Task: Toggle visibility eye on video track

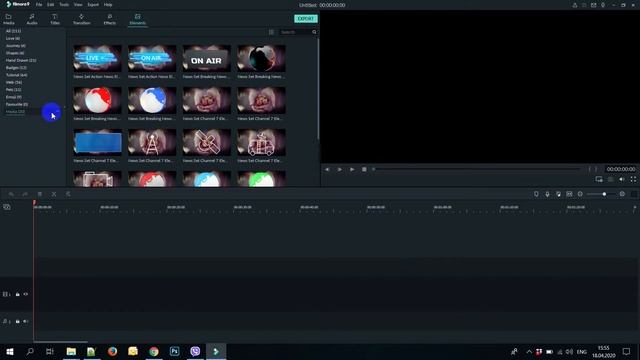Action: 26,294
